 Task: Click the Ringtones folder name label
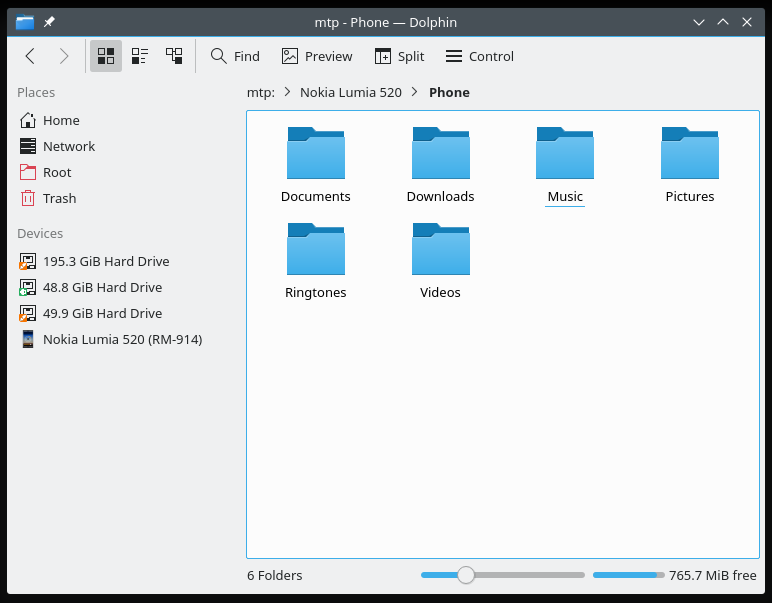pyautogui.click(x=316, y=292)
